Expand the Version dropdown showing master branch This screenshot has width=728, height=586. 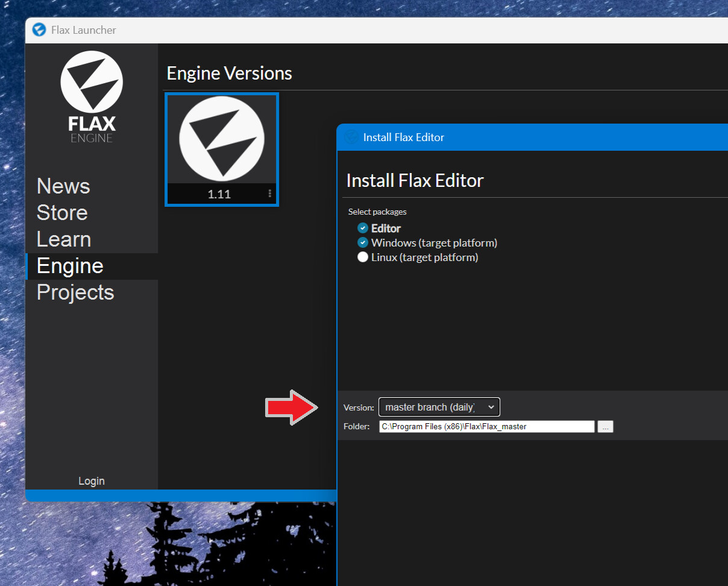(x=439, y=408)
